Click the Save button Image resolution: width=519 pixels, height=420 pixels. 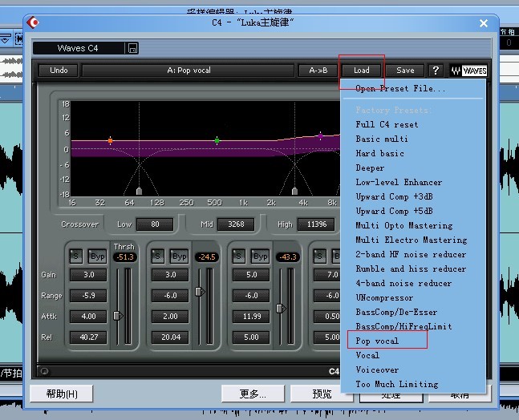405,71
